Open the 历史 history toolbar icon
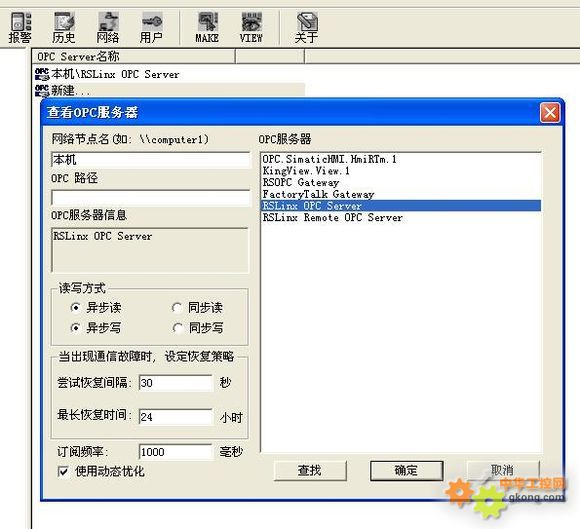Image resolution: width=580 pixels, height=529 pixels. coord(64,27)
